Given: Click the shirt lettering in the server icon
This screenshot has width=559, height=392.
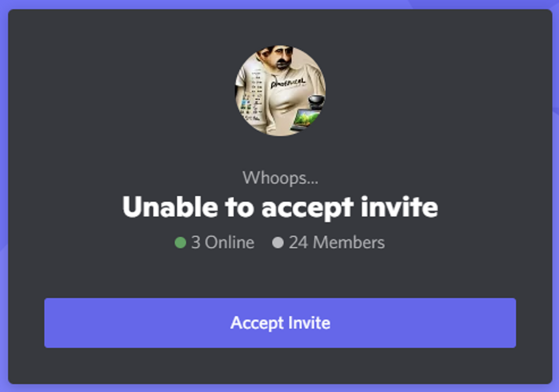Looking at the screenshot, I should tap(288, 83).
